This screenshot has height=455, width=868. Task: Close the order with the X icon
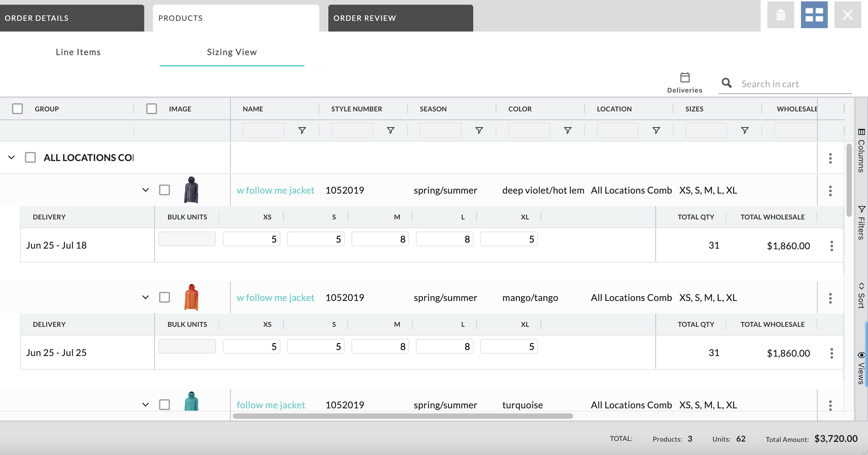pos(848,15)
